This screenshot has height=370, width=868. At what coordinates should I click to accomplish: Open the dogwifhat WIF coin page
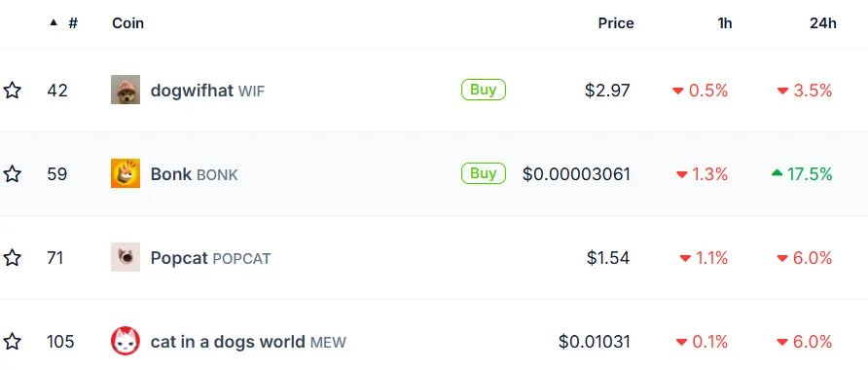click(x=207, y=91)
